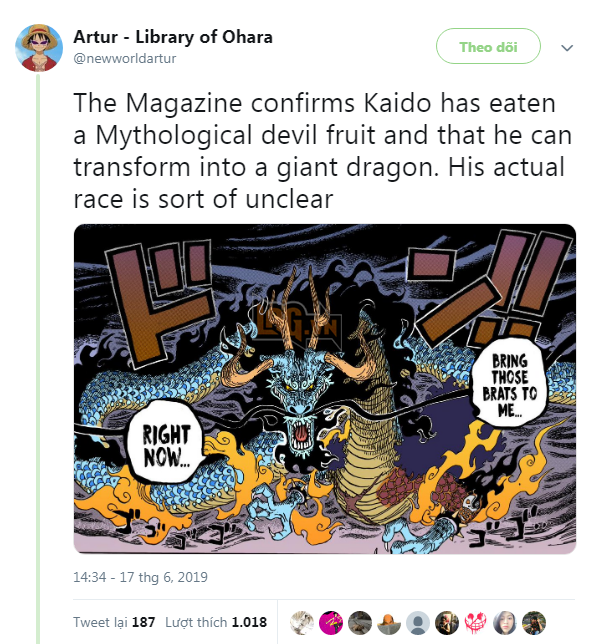View the Lượt thích 1.018 likes list

coord(216,622)
